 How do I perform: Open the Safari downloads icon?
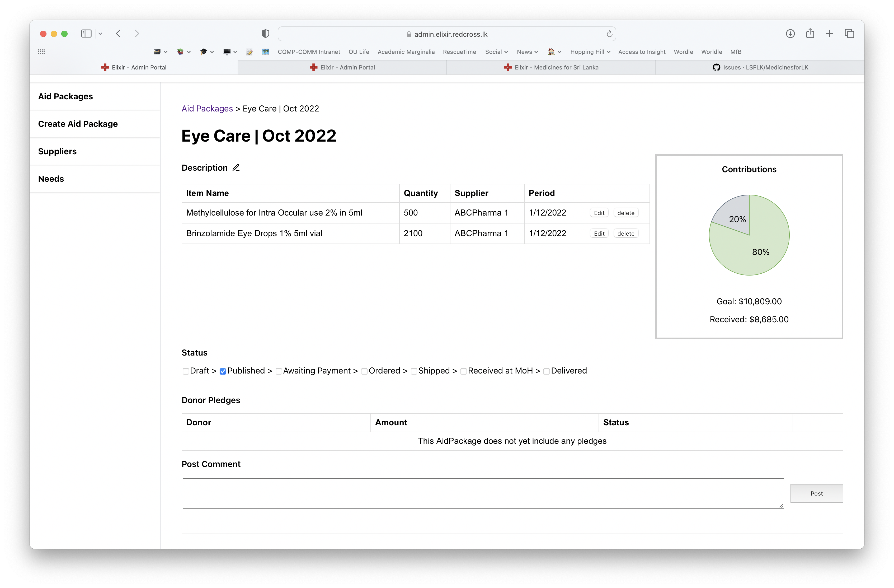pos(790,34)
